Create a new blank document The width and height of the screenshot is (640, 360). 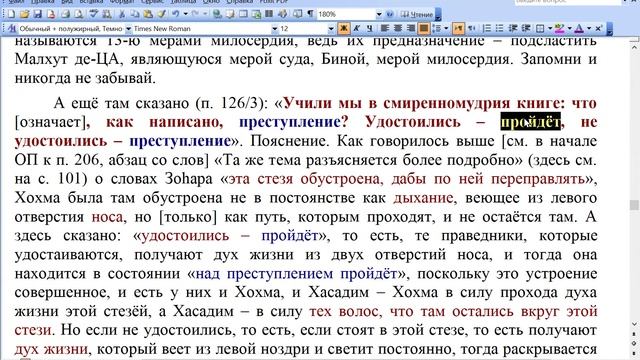pos(11,14)
